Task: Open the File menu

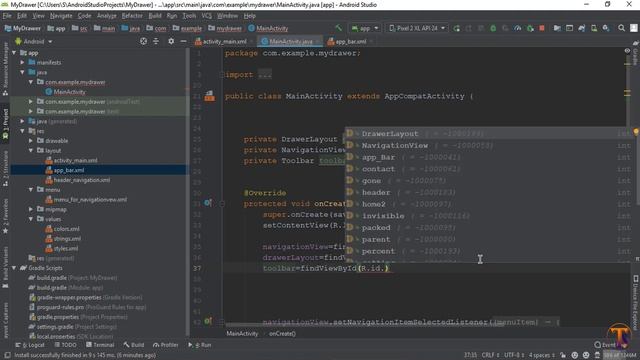Action: [x=7, y=16]
